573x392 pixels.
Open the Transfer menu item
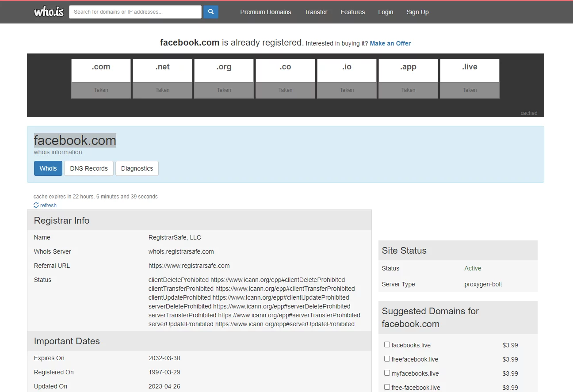[x=316, y=12]
